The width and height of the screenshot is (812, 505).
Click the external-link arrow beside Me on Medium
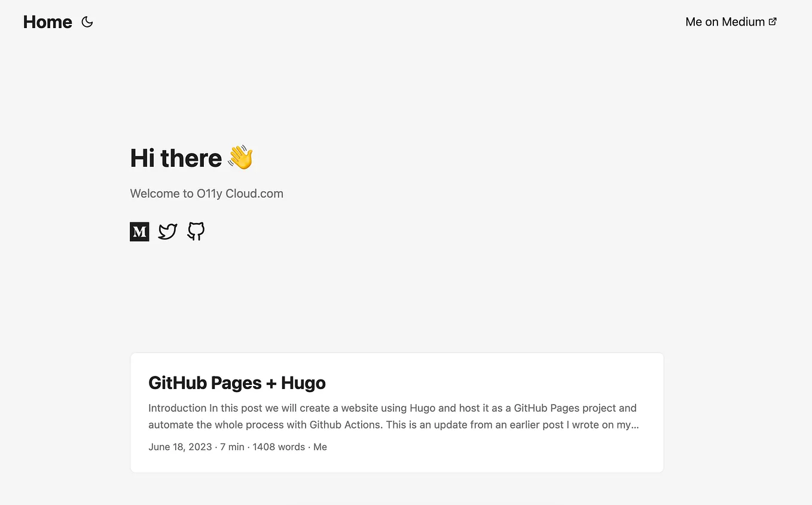coord(773,21)
